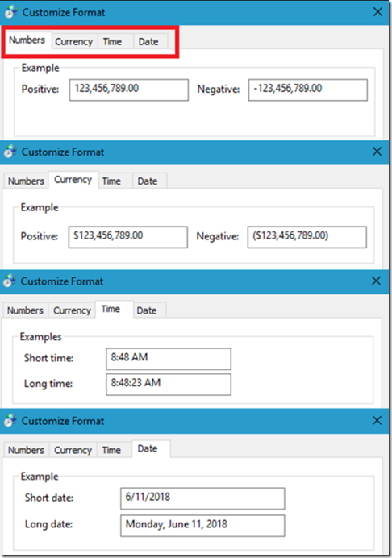Click globe icon in third Customize Format title bar
This screenshot has height=558, width=392.
10,281
